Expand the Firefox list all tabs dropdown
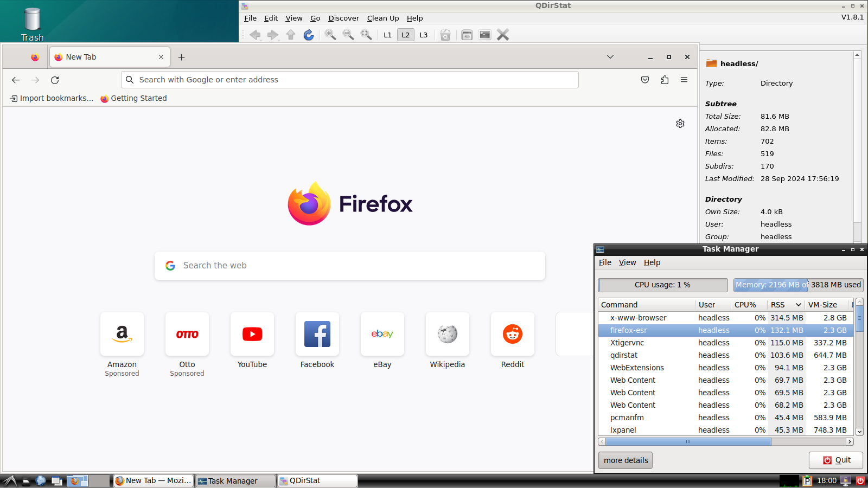868x488 pixels. (610, 57)
